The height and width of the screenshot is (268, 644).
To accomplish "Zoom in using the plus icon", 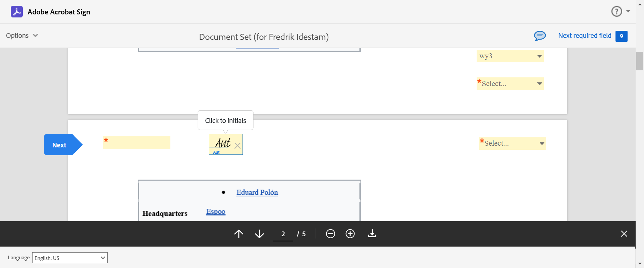I will [x=350, y=233].
